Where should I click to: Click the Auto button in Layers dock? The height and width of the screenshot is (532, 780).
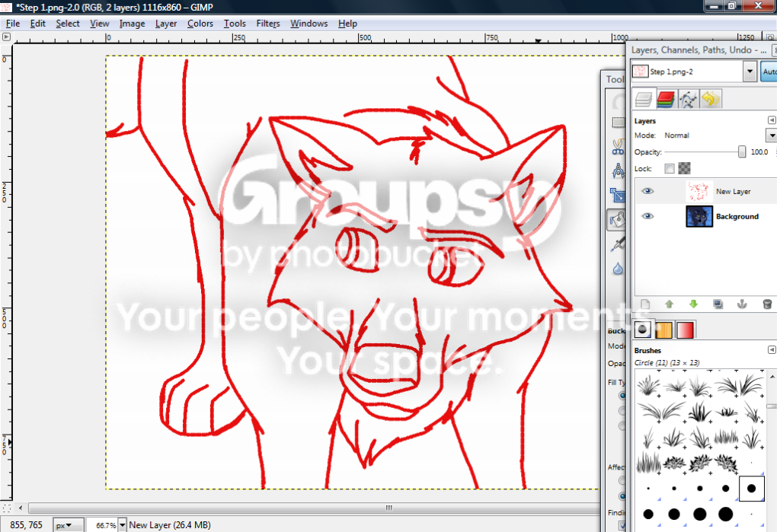(x=769, y=72)
